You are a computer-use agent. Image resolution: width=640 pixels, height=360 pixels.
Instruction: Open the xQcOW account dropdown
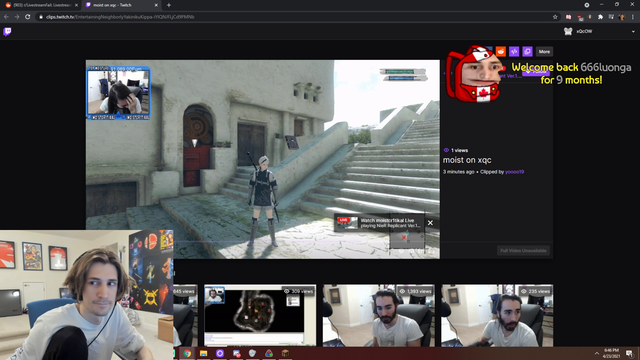click(633, 31)
